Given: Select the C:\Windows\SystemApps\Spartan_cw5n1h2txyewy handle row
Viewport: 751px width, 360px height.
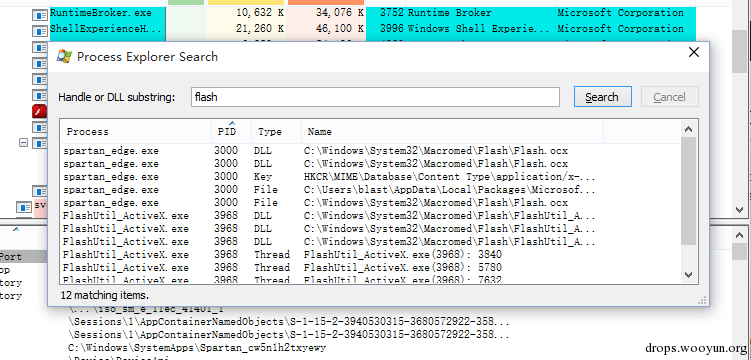Looking at the screenshot, I should pyautogui.click(x=197, y=347).
